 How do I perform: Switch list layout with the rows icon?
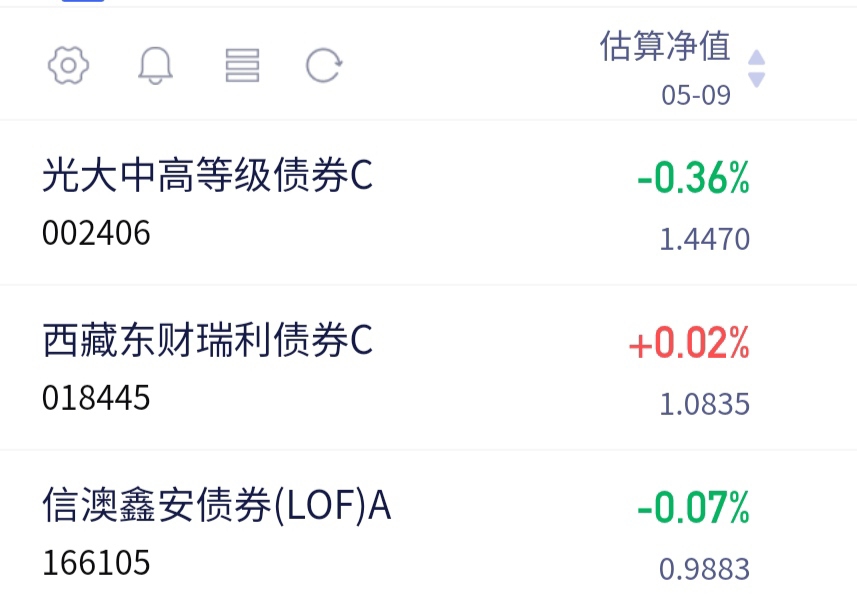[242, 66]
